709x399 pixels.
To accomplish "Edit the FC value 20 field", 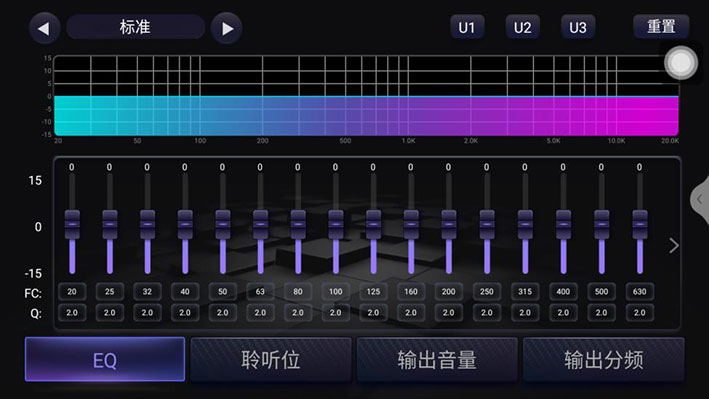I will 72,292.
